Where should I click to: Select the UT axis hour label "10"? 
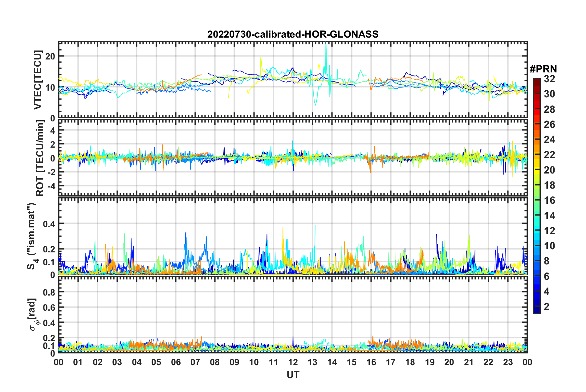point(254,362)
